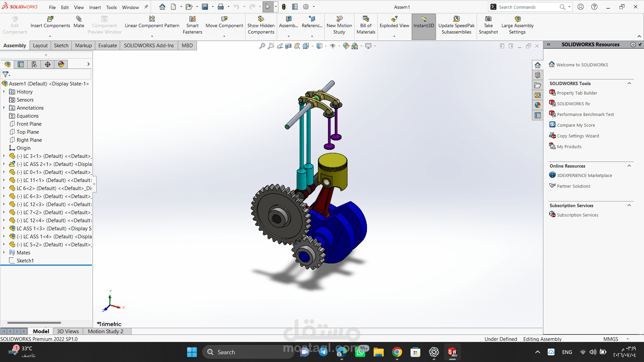Pin the SOLIDWORKS menu bar
Viewport: 644px width, 362px height.
tap(146, 7)
